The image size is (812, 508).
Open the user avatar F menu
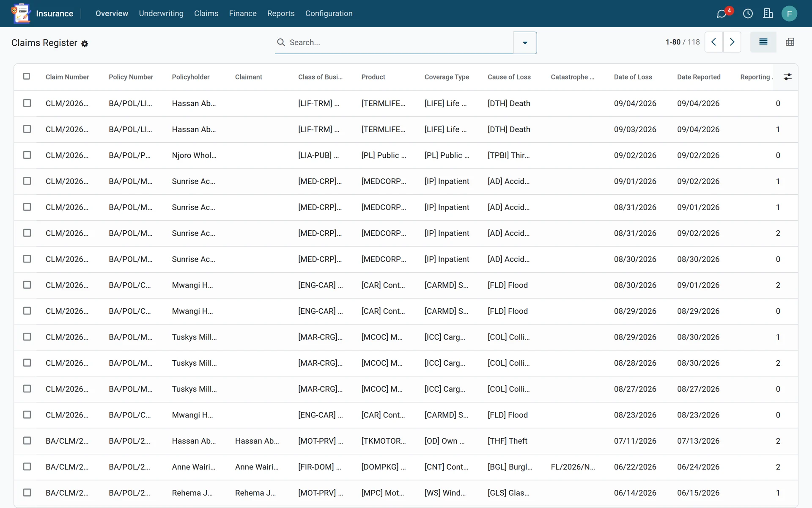pos(789,14)
